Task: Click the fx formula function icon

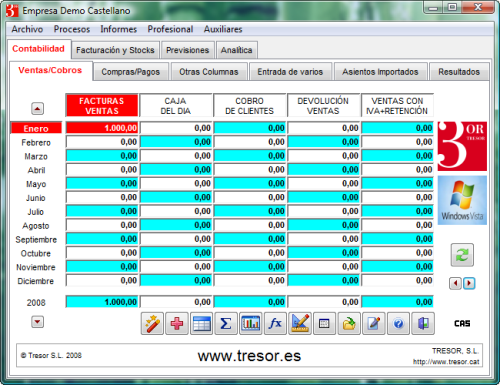Action: point(276,323)
